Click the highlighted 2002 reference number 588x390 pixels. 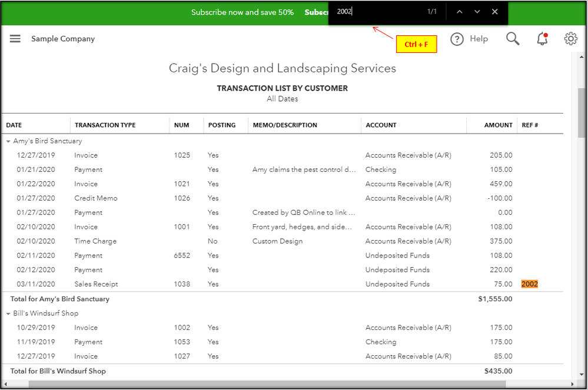529,284
